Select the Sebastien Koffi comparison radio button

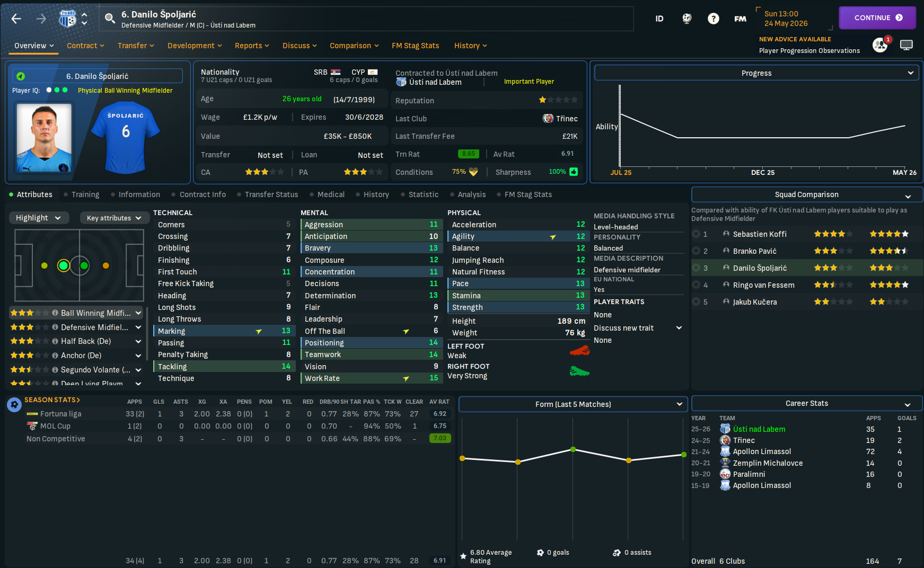tap(696, 234)
